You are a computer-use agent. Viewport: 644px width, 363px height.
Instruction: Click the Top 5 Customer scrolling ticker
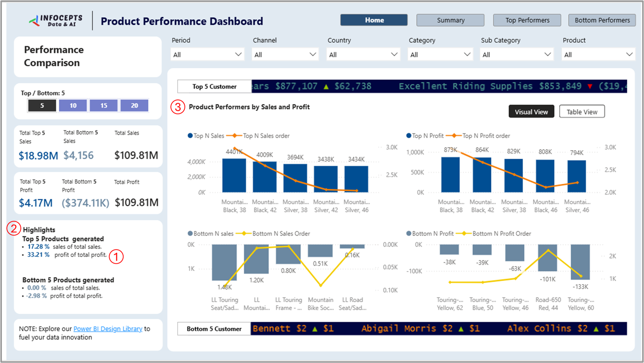[x=439, y=86]
